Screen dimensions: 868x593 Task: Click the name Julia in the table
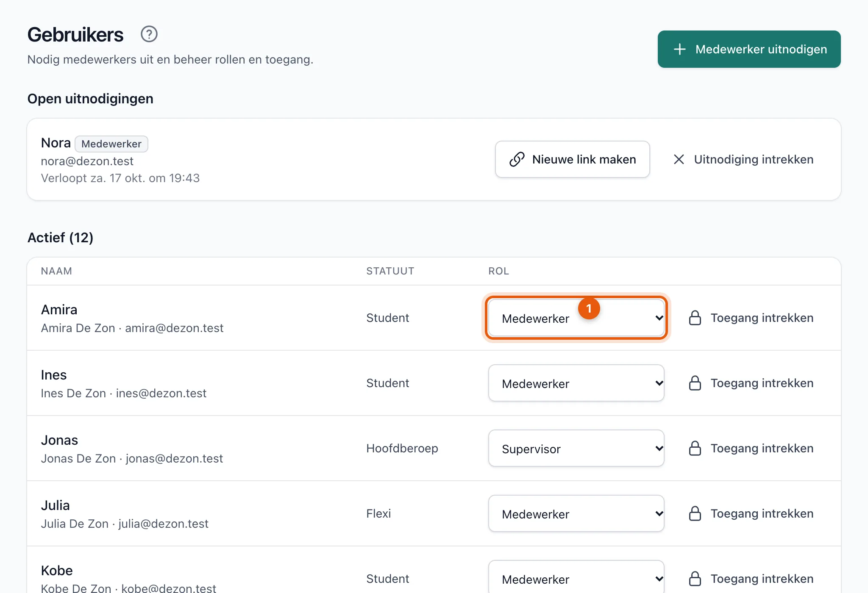tap(56, 505)
